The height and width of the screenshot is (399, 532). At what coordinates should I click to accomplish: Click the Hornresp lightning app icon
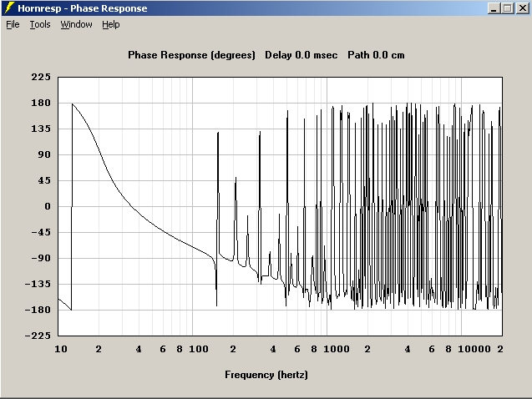point(9,8)
